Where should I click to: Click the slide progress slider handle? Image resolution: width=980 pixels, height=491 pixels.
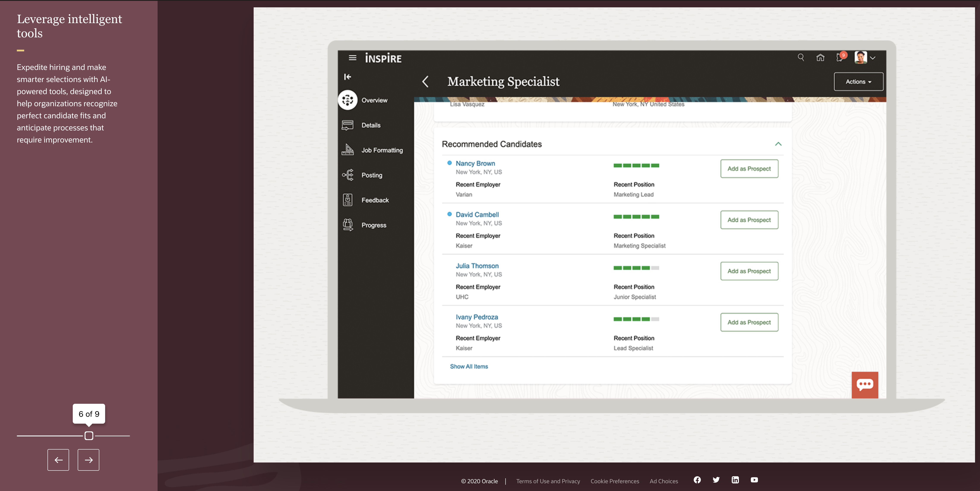tap(89, 436)
